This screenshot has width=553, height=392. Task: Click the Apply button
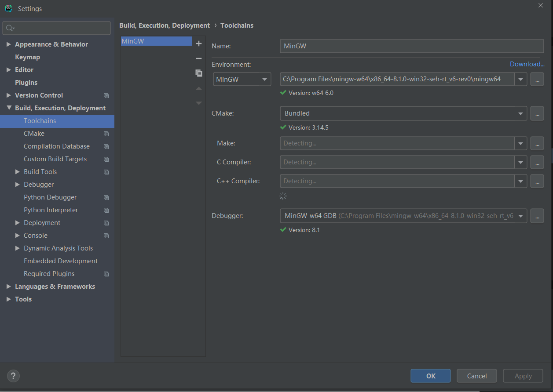click(x=523, y=376)
